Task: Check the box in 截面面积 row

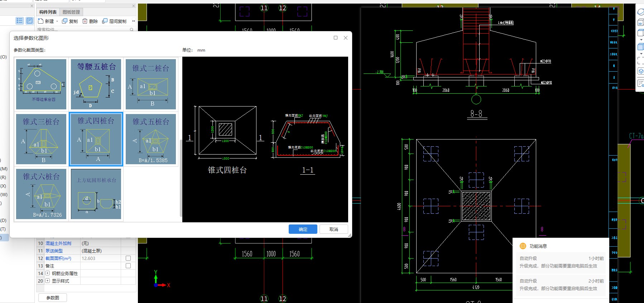Action: tap(128, 258)
